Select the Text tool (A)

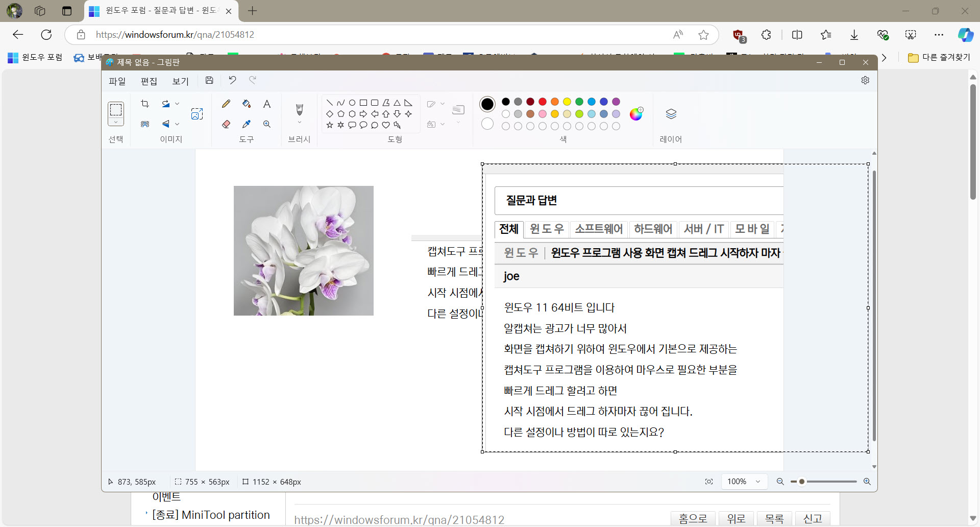tap(267, 104)
